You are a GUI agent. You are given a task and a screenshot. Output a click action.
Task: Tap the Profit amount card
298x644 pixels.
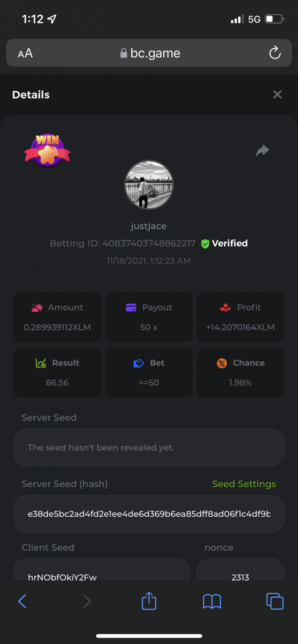tap(241, 317)
